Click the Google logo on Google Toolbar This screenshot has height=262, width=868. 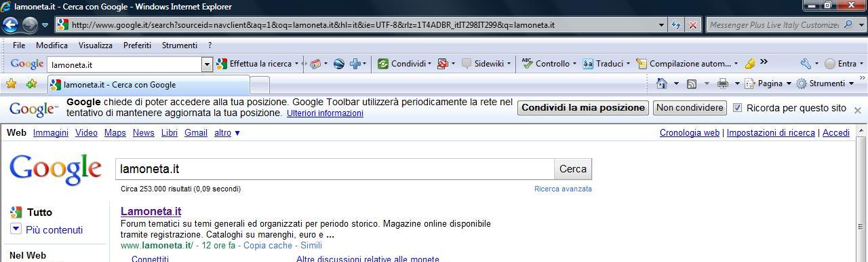pos(27,64)
